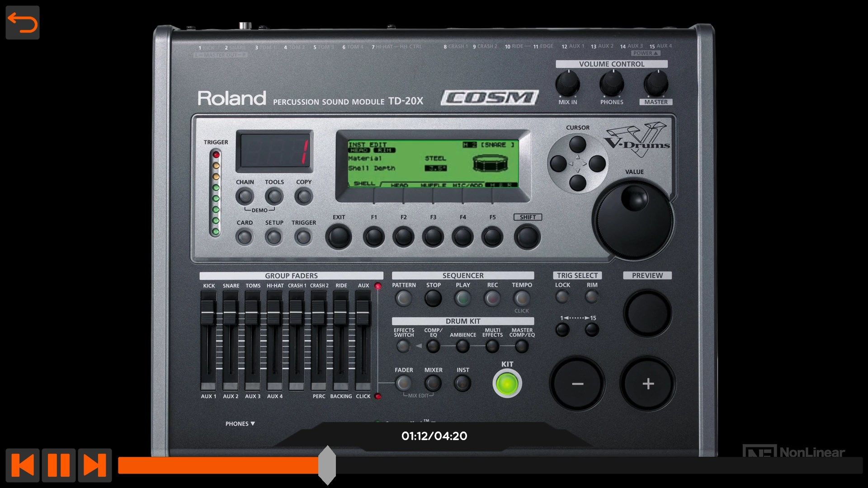Click the orange back arrow button
The height and width of the screenshot is (488, 868).
pos(22,23)
